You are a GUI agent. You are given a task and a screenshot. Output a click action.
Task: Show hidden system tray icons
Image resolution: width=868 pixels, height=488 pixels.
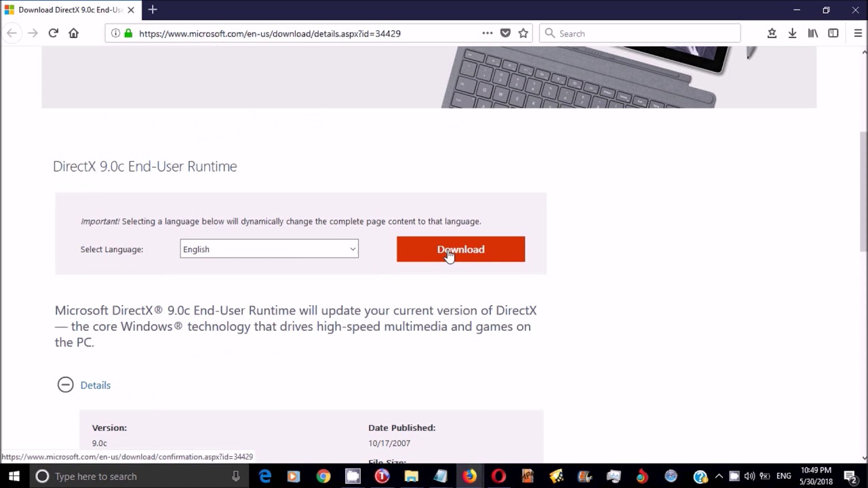(x=719, y=476)
